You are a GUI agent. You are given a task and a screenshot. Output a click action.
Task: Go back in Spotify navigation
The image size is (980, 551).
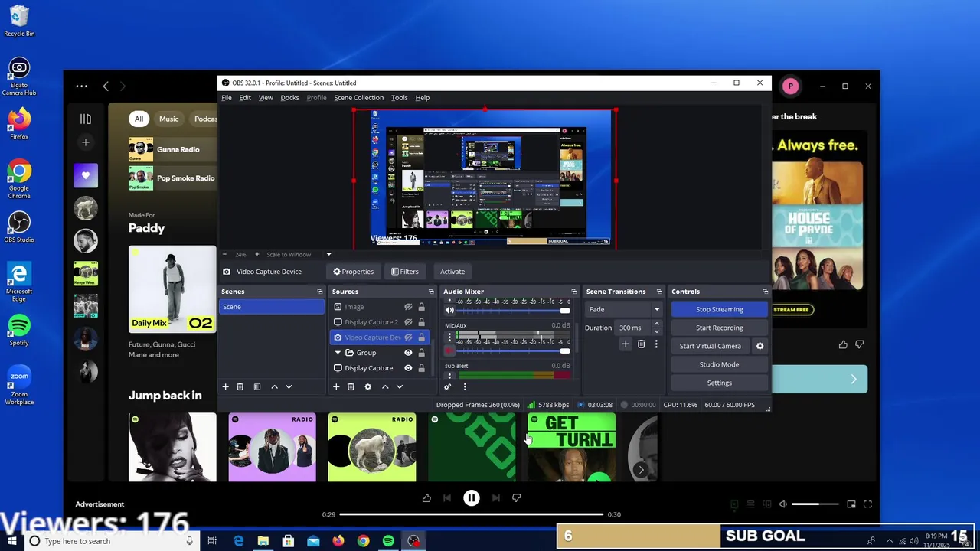click(x=106, y=86)
